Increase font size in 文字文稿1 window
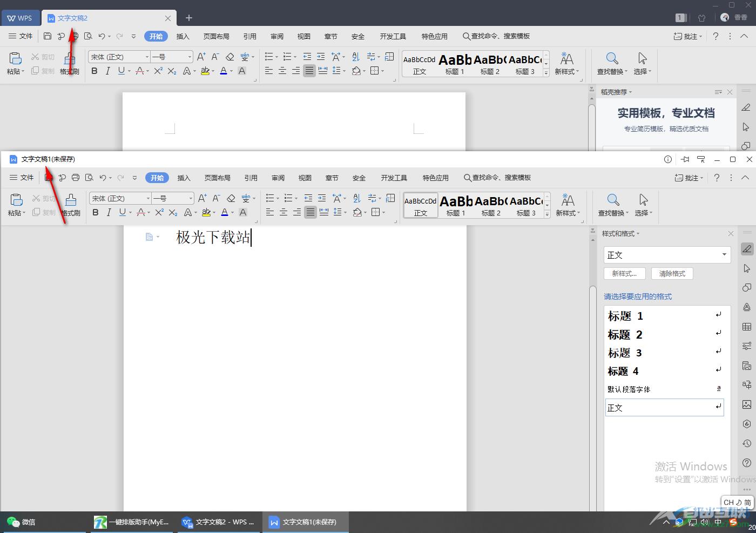Image resolution: width=756 pixels, height=533 pixels. click(x=202, y=198)
